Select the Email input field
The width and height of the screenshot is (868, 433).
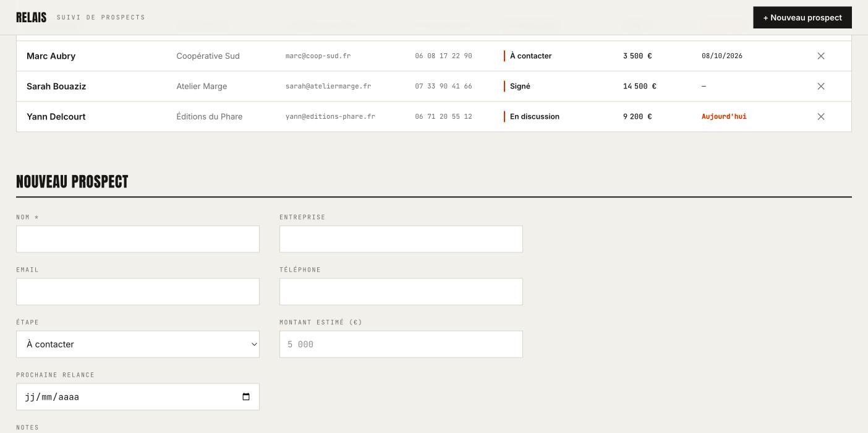tap(138, 291)
